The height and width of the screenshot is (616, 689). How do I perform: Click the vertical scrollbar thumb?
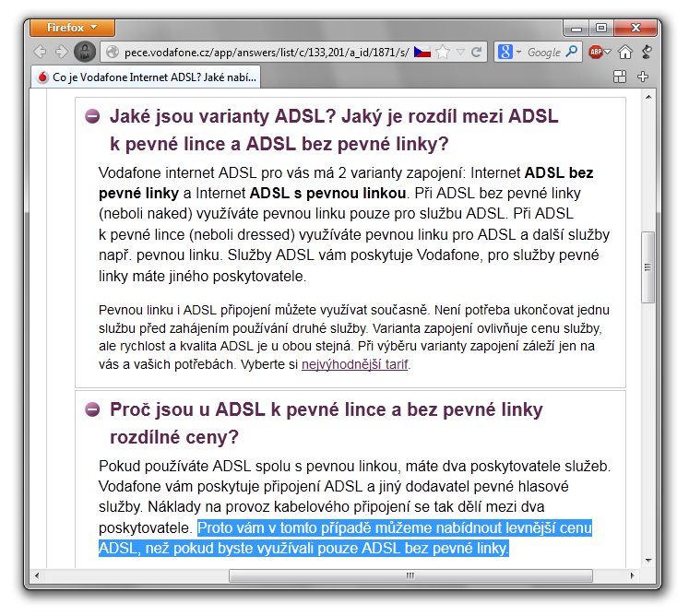click(x=647, y=267)
